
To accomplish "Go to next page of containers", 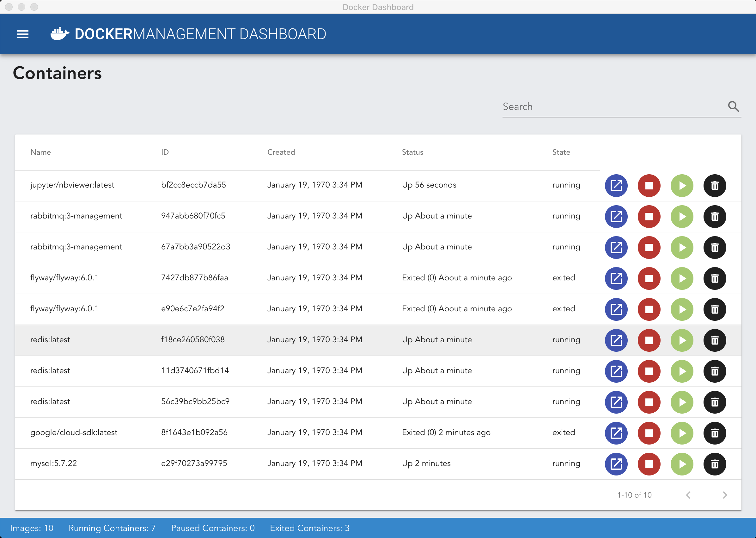I will click(x=725, y=495).
